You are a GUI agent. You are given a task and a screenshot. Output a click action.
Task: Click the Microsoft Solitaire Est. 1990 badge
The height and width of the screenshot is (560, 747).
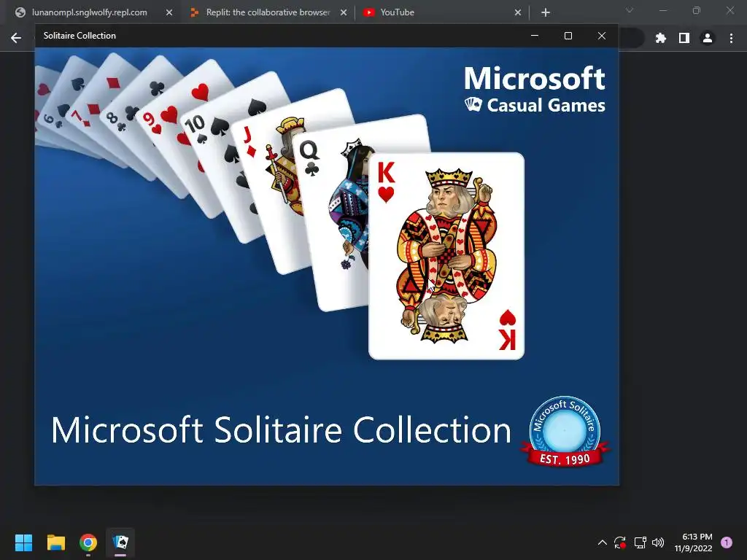565,432
